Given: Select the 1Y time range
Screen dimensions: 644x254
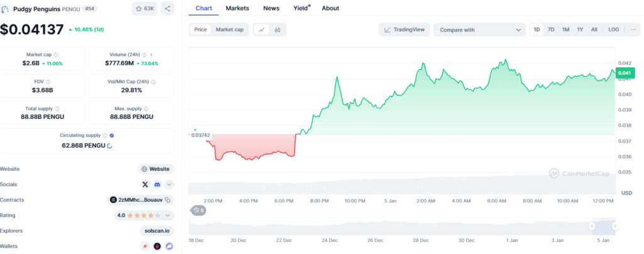Looking at the screenshot, I should click(x=580, y=30).
